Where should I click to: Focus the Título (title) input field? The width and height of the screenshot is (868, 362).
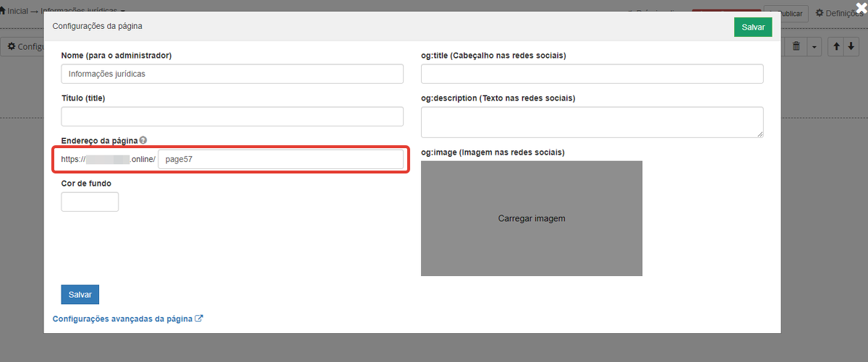[x=232, y=117]
